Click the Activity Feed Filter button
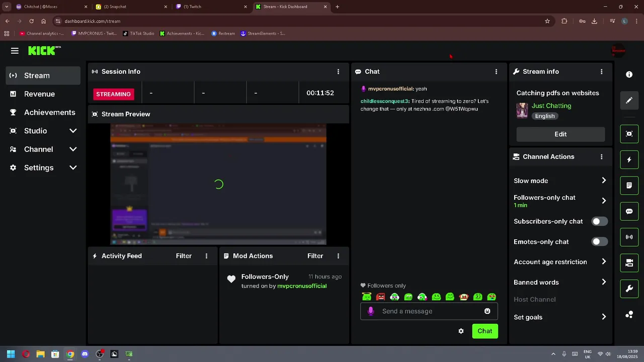 tap(184, 256)
